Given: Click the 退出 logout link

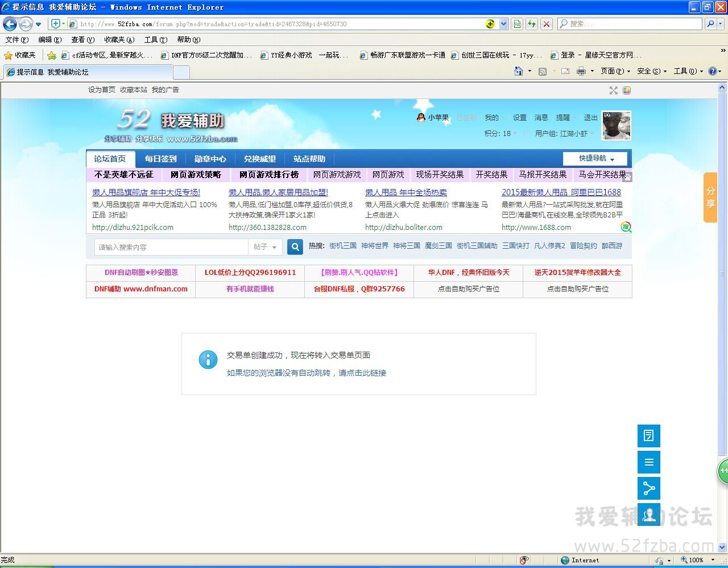Looking at the screenshot, I should point(590,118).
